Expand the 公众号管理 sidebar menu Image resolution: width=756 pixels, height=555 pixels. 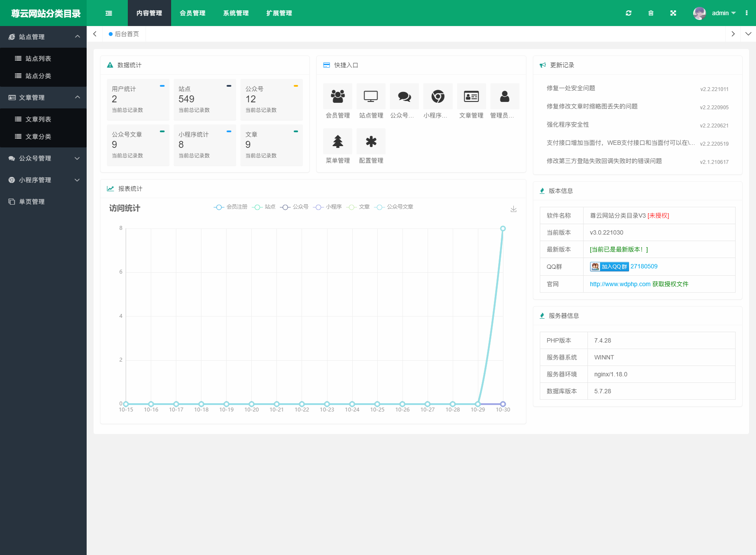[x=43, y=158]
